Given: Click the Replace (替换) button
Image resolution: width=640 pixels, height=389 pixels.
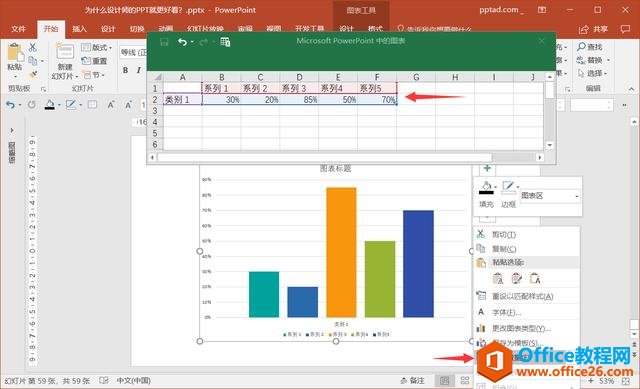Looking at the screenshot, I should coord(590,60).
